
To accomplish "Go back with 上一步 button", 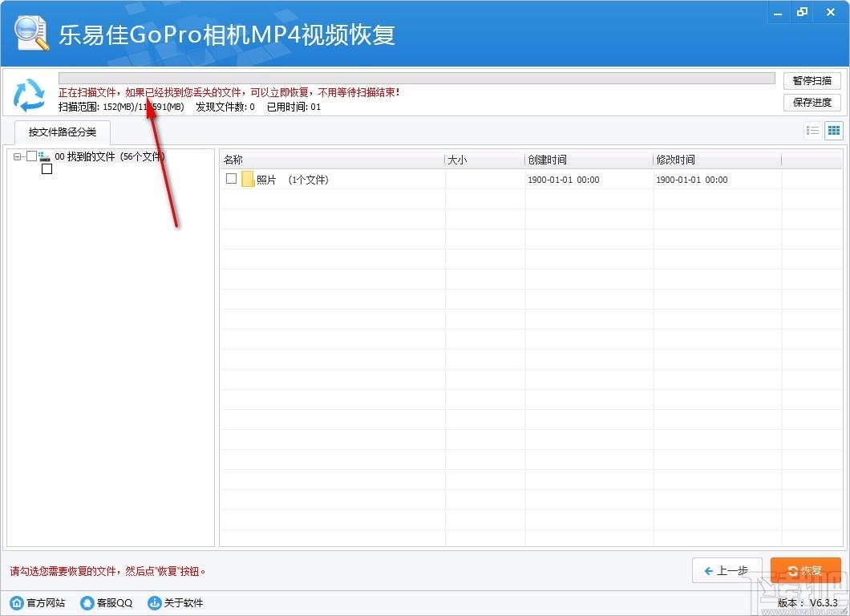I will point(727,570).
